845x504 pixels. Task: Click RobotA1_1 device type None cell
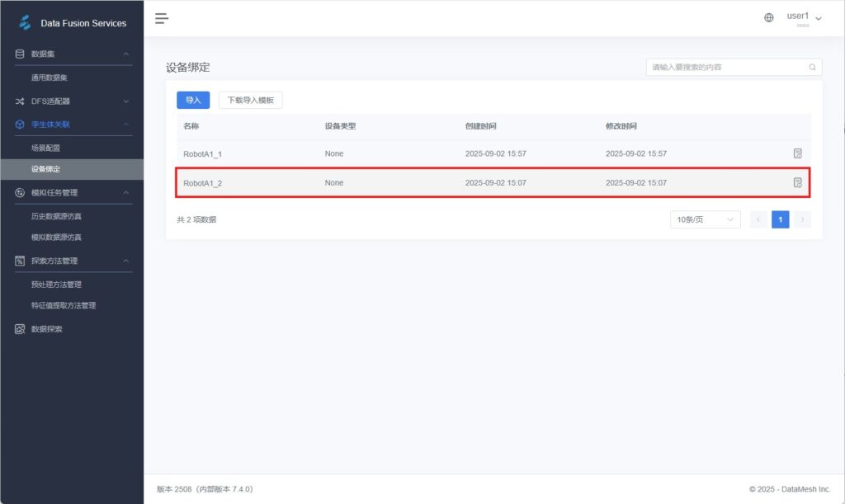334,154
